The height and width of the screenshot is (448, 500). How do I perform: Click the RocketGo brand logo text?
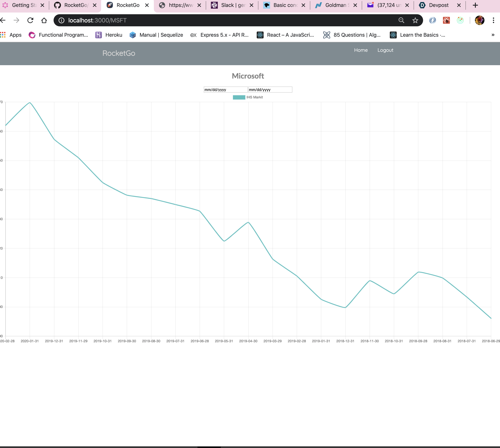click(119, 53)
